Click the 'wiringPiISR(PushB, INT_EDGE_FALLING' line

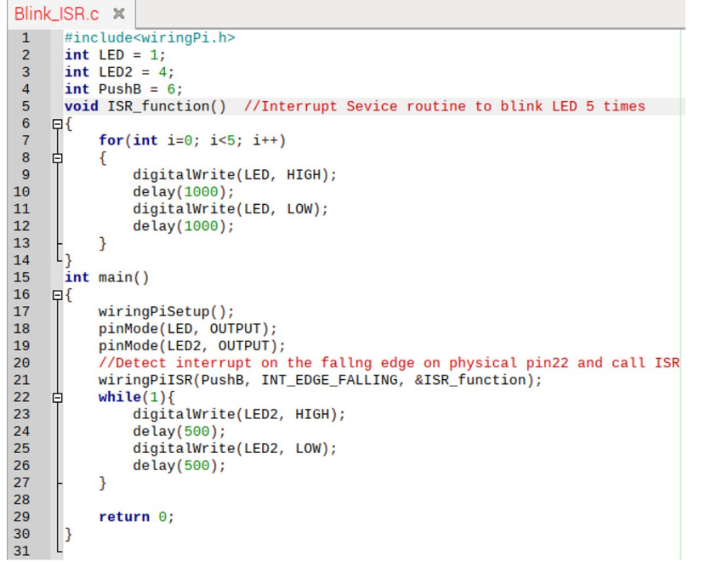click(x=320, y=380)
